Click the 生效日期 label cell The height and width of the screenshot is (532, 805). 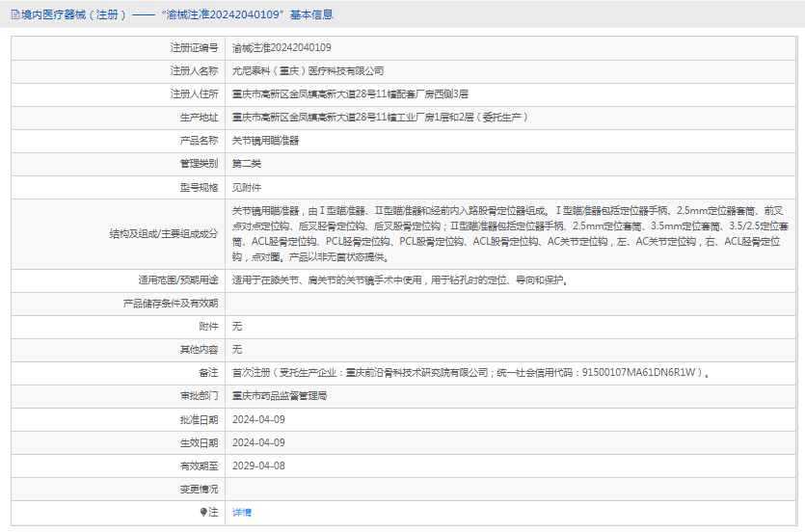click(x=118, y=442)
